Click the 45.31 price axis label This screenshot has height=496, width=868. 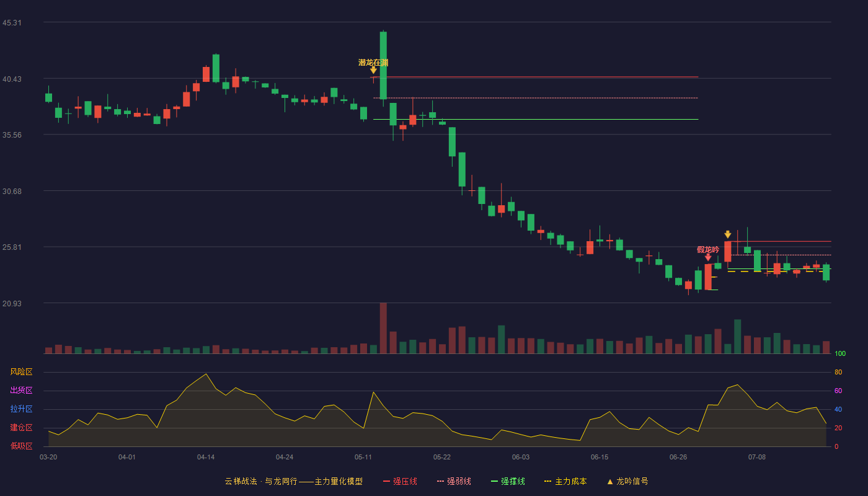(x=12, y=23)
